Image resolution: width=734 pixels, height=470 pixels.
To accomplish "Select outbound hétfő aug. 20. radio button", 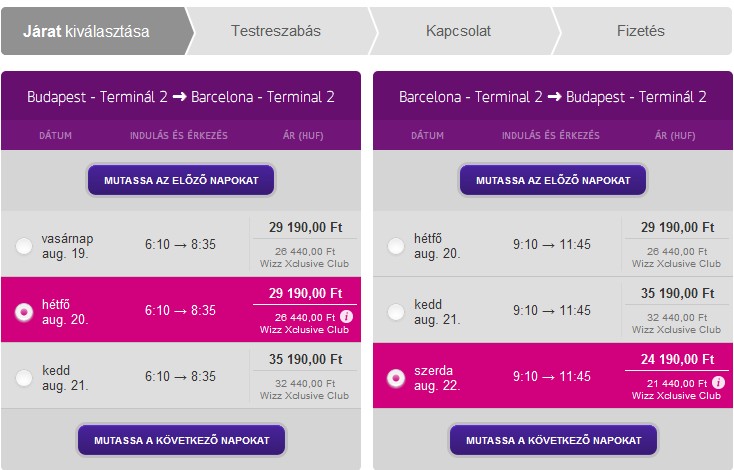I will 24,311.
